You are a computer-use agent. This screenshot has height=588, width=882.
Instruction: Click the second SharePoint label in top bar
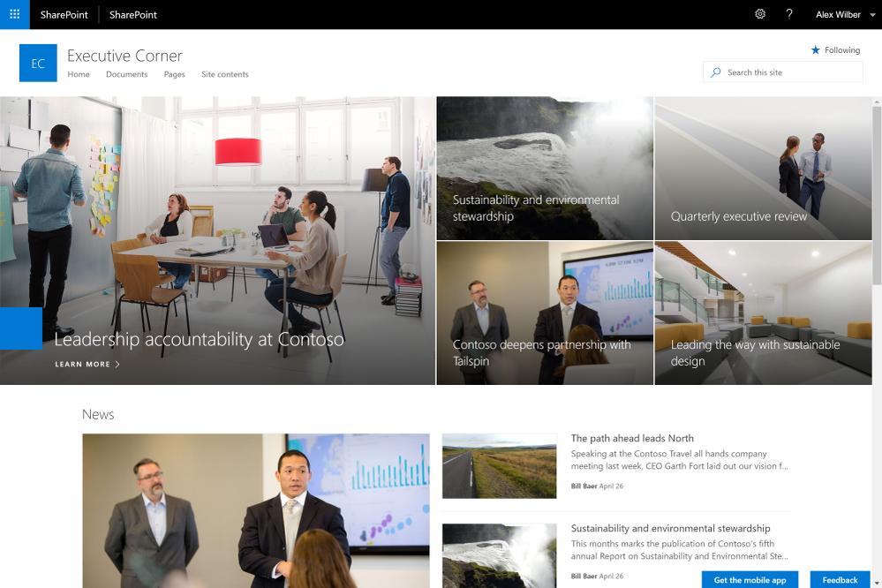[x=133, y=15]
